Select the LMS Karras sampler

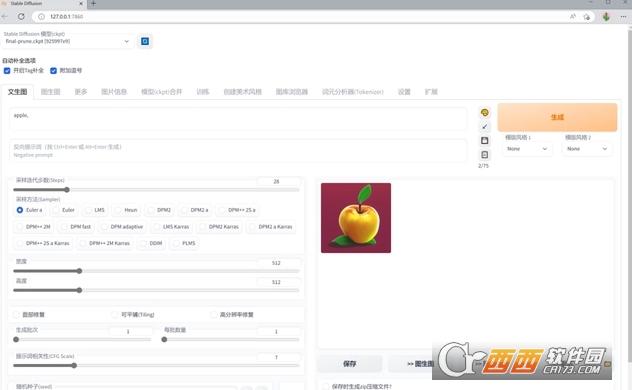point(157,226)
